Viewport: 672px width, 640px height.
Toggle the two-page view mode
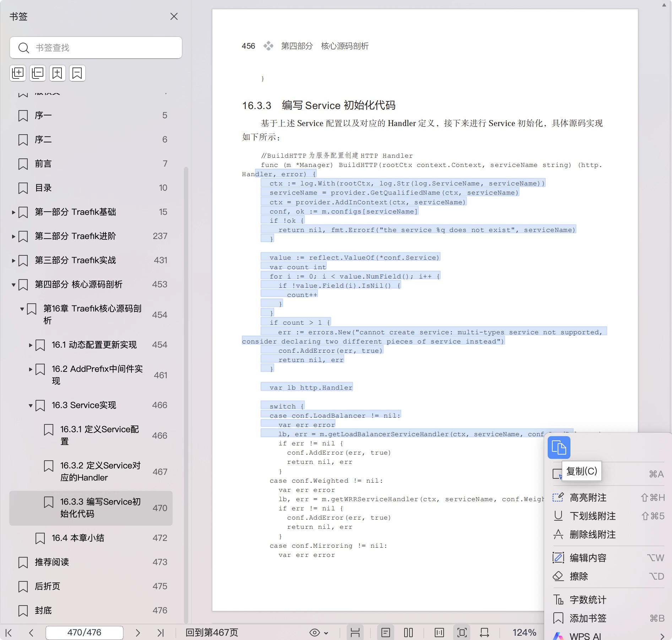tap(408, 633)
